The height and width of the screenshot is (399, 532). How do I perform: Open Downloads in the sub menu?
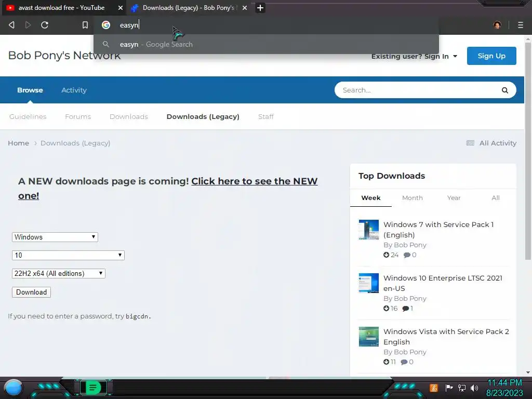[129, 117]
